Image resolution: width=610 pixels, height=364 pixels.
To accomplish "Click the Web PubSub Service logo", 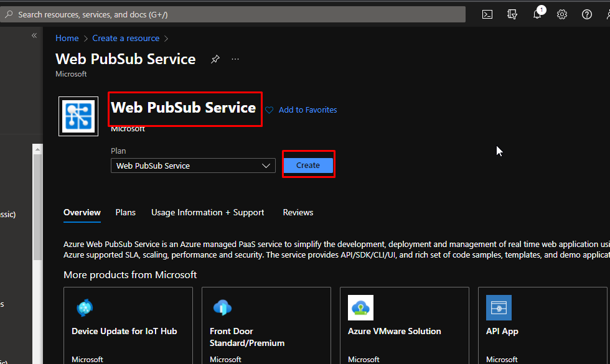I will [78, 116].
